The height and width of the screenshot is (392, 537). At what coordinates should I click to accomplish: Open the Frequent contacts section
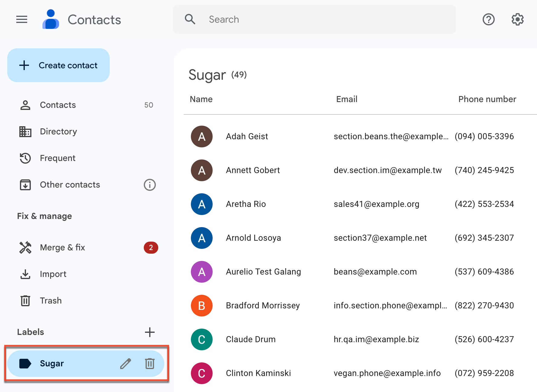(x=57, y=158)
